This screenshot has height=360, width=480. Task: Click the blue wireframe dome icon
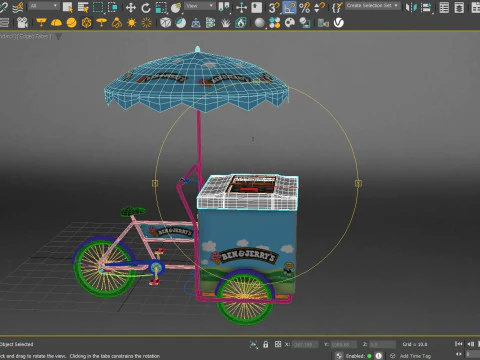[196, 23]
